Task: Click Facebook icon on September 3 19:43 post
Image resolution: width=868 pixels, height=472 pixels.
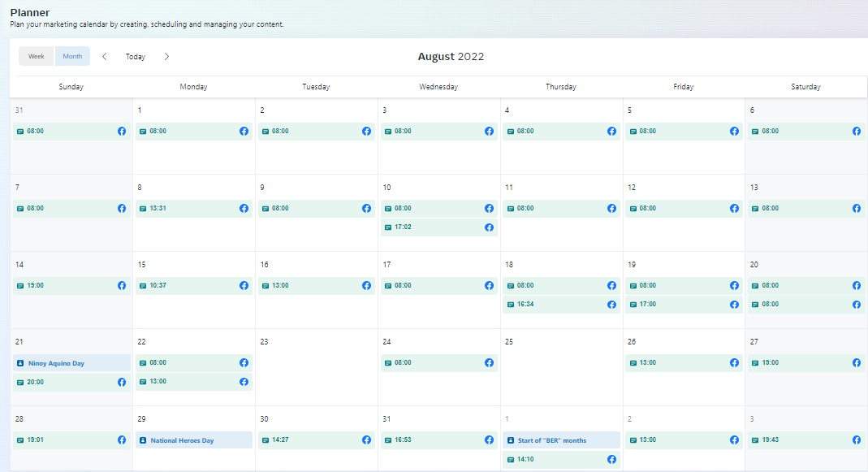Action: coord(857,440)
